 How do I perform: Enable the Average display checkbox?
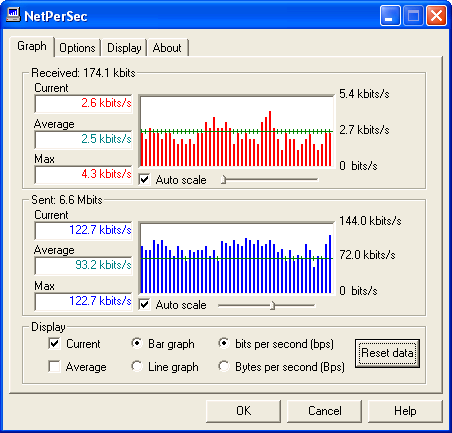(54, 366)
